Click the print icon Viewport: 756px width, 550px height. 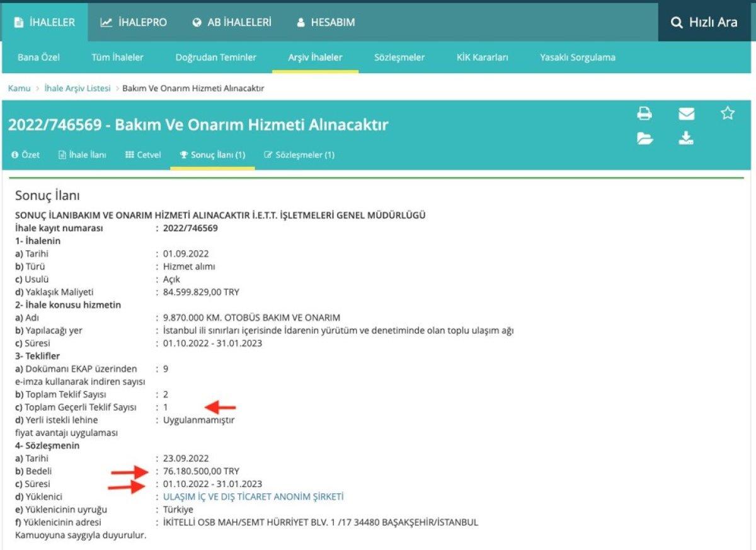point(644,114)
